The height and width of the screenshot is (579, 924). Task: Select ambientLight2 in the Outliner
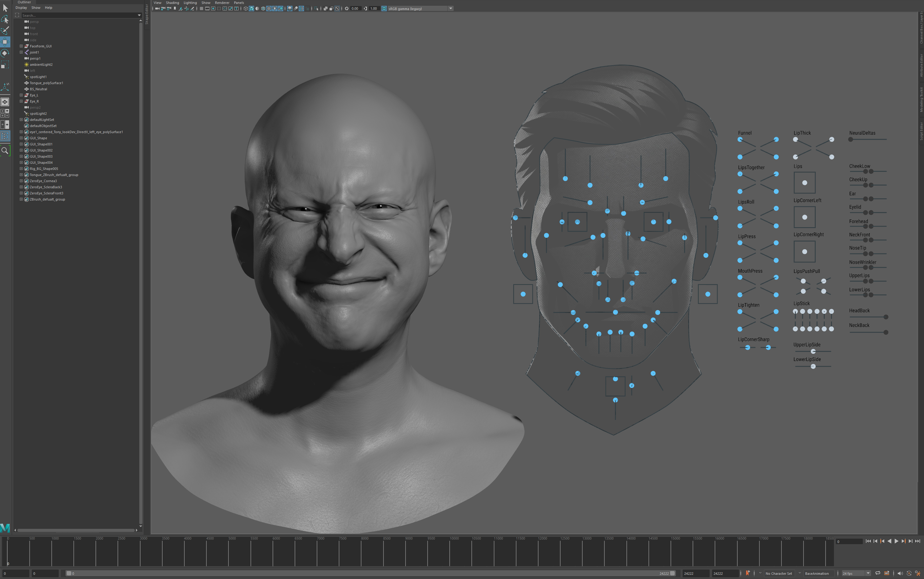pyautogui.click(x=41, y=64)
